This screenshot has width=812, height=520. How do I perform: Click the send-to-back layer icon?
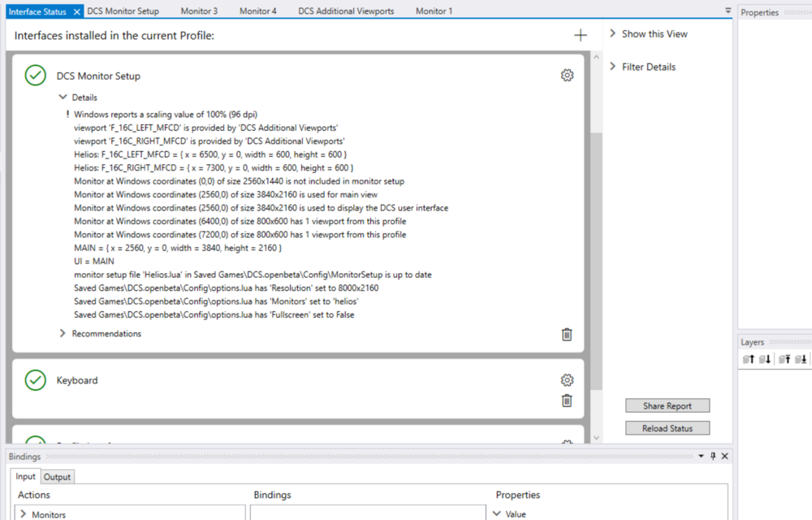[x=801, y=358]
